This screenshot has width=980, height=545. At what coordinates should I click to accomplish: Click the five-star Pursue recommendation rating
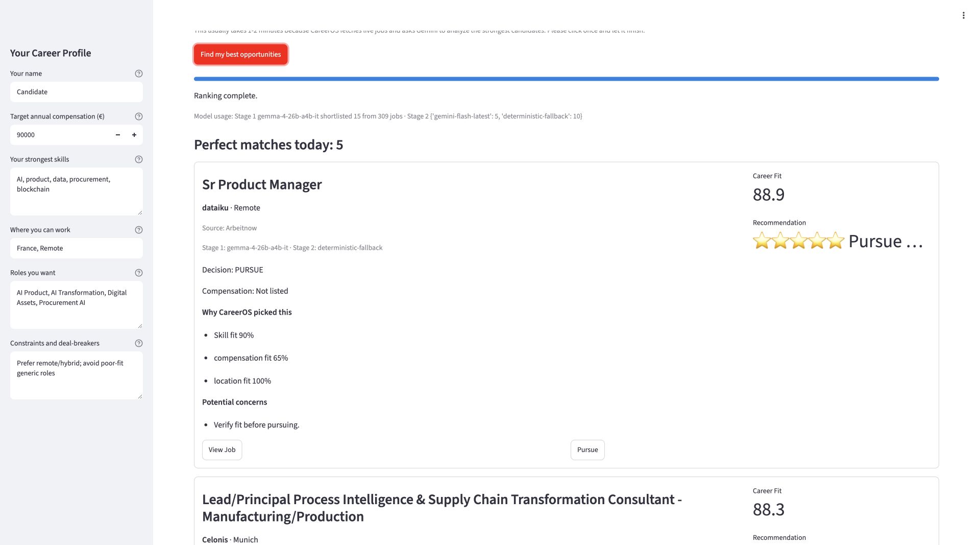(x=838, y=241)
